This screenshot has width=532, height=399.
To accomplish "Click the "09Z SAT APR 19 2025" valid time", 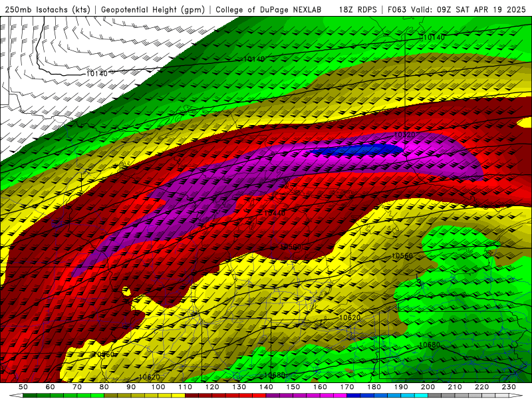I will point(481,9).
